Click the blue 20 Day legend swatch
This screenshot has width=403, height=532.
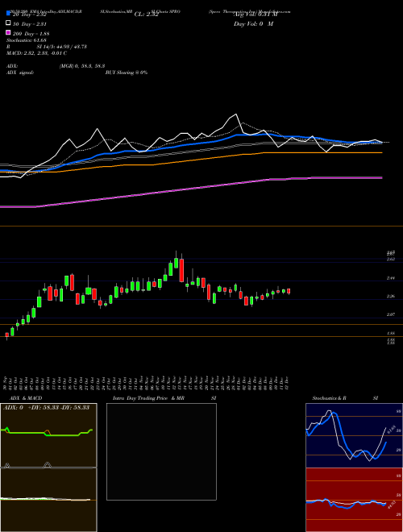pos(8,14)
